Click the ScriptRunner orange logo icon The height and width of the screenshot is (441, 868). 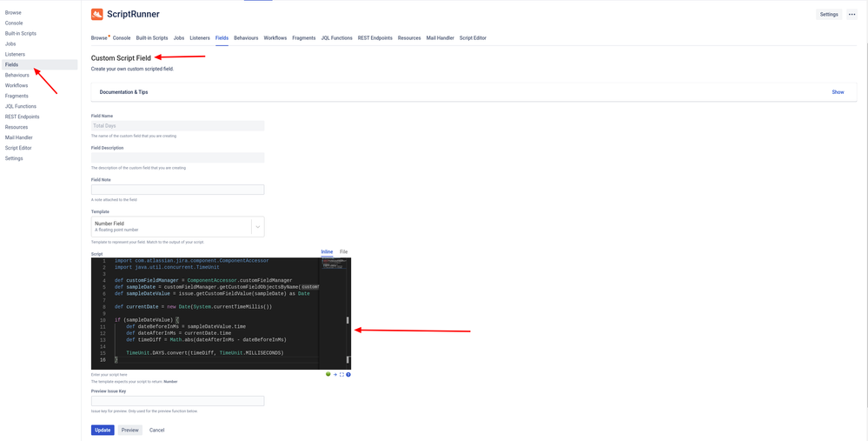pos(96,15)
